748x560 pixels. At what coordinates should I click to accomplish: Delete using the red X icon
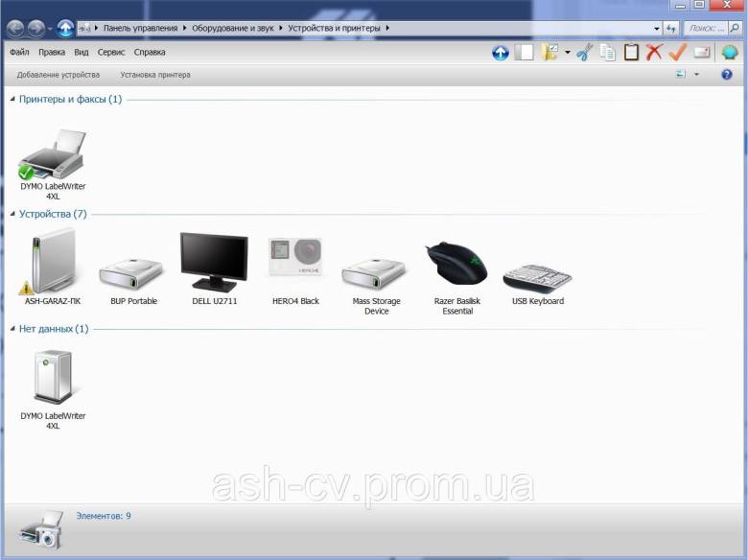[654, 52]
